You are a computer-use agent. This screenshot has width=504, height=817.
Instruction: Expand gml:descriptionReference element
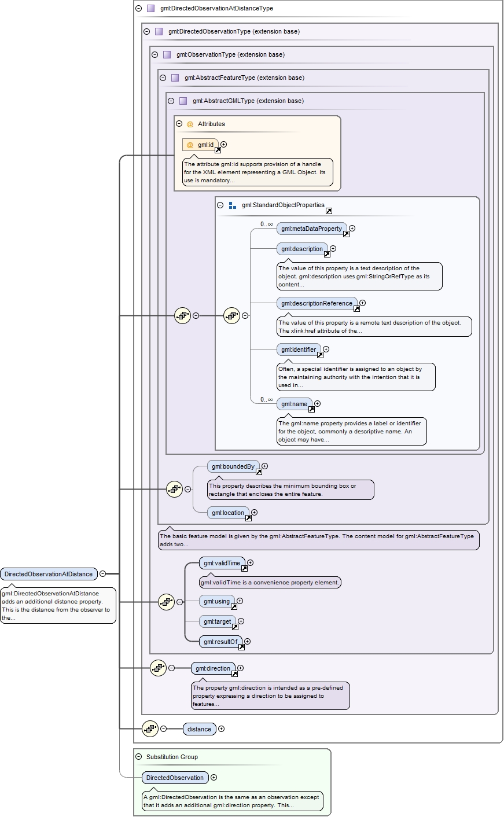click(x=362, y=303)
